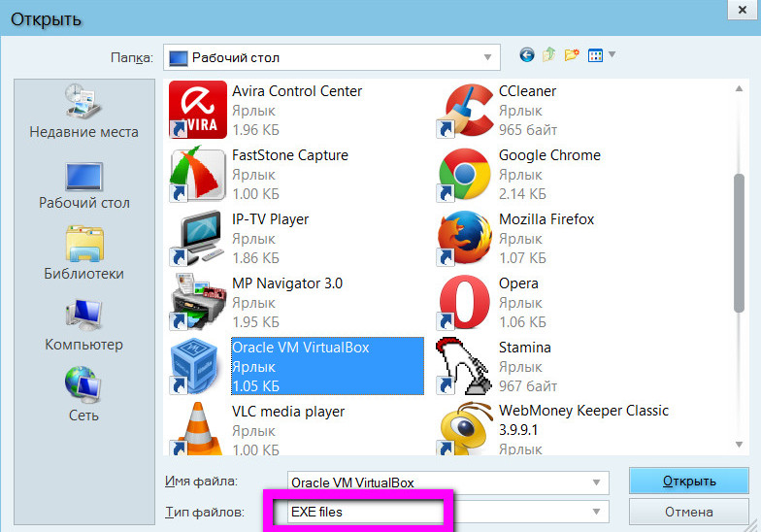Select the IP-TV Player icon
Image resolution: width=761 pixels, height=532 pixels.
click(x=198, y=239)
